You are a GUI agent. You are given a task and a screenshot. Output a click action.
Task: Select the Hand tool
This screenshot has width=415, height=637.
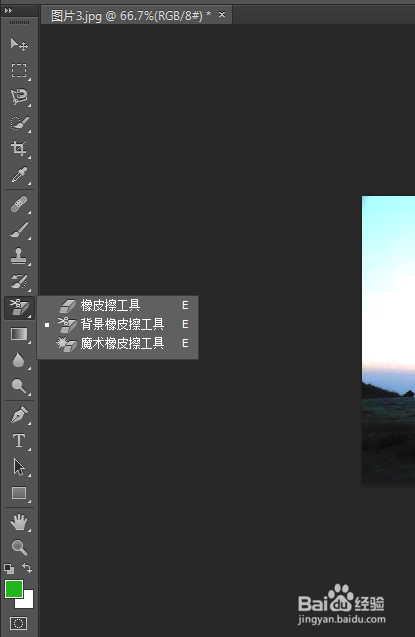pyautogui.click(x=19, y=522)
